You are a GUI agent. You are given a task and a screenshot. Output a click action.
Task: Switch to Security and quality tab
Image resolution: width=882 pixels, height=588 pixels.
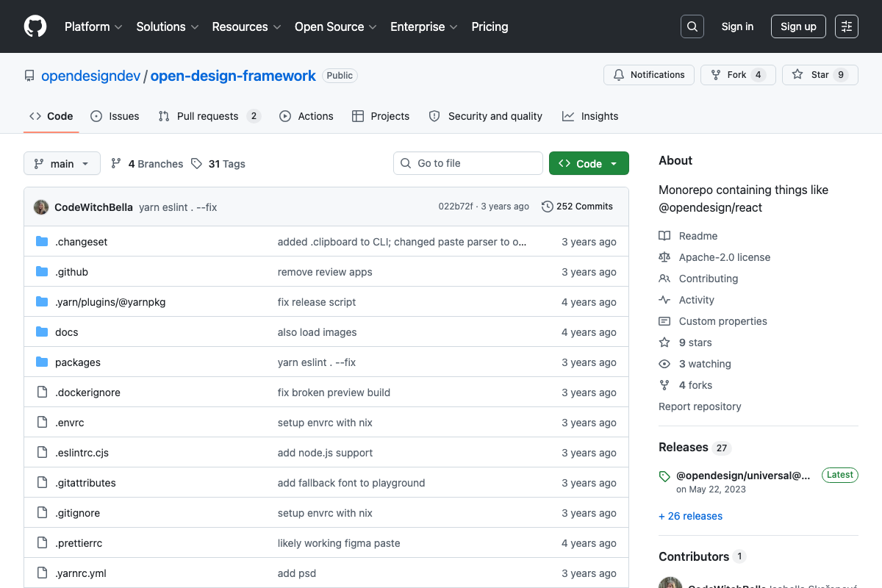(486, 116)
